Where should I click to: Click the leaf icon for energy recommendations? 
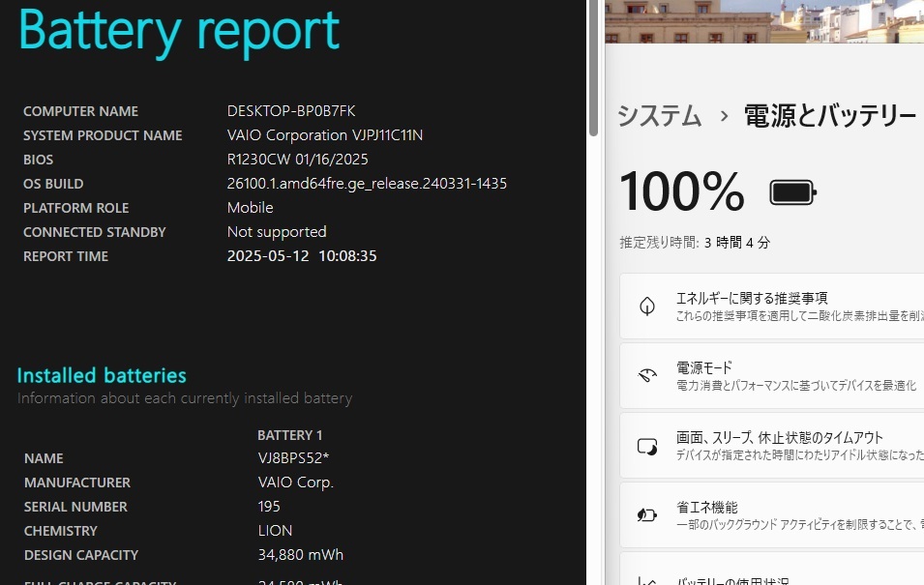[647, 307]
